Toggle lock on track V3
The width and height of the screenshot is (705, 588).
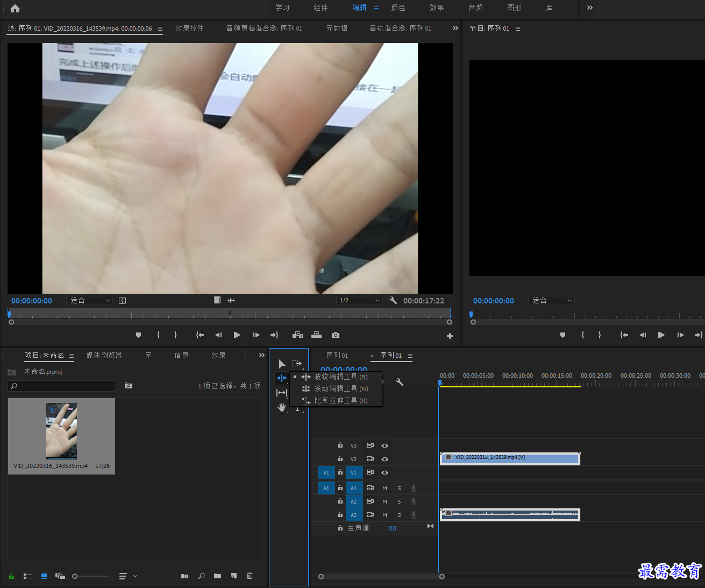coord(340,445)
